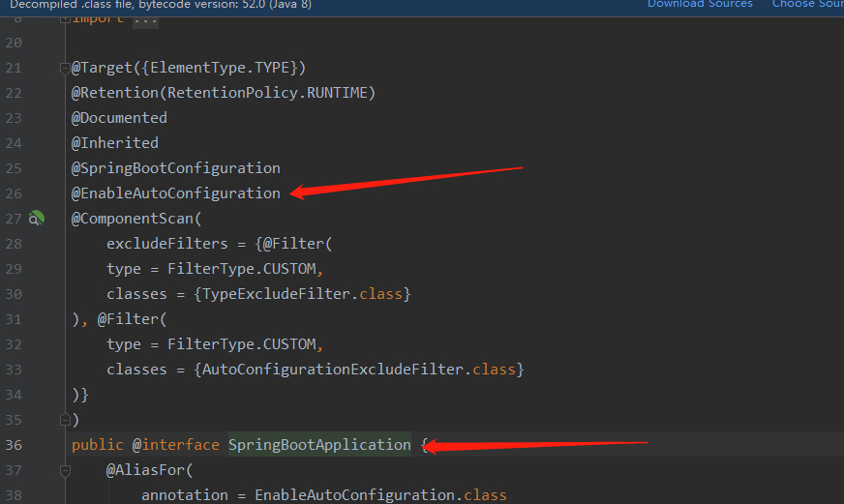Click ElementType.TYPE in @Target
Viewport: 844px width, 504px height.
coord(221,68)
